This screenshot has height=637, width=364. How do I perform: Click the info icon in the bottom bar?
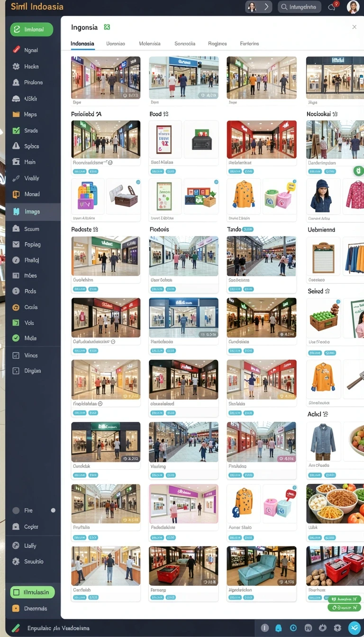(x=265, y=628)
